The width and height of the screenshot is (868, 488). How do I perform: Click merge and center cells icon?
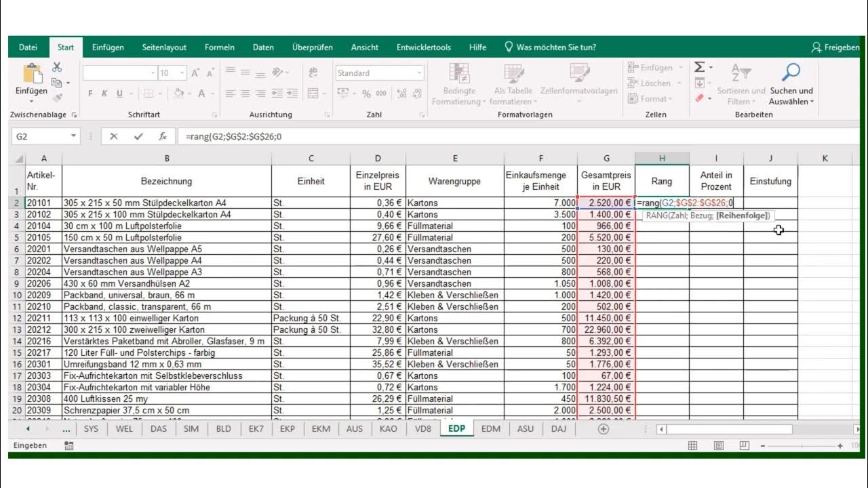(x=313, y=94)
